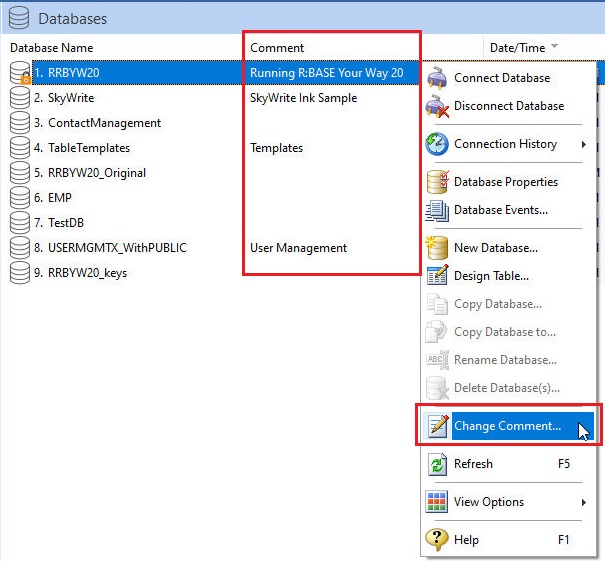The image size is (605, 561).
Task: Click the View Options colored grid icon
Action: coord(436,502)
